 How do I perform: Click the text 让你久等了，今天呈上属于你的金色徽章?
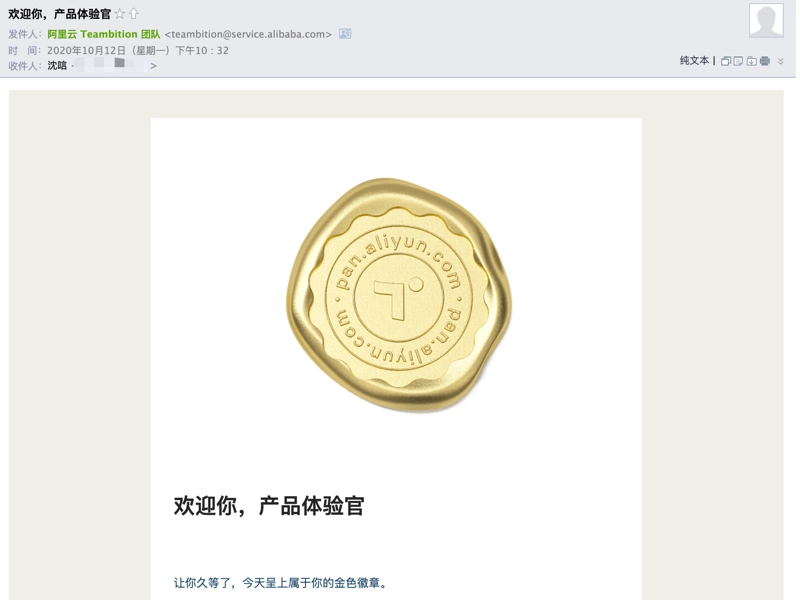coord(280,583)
